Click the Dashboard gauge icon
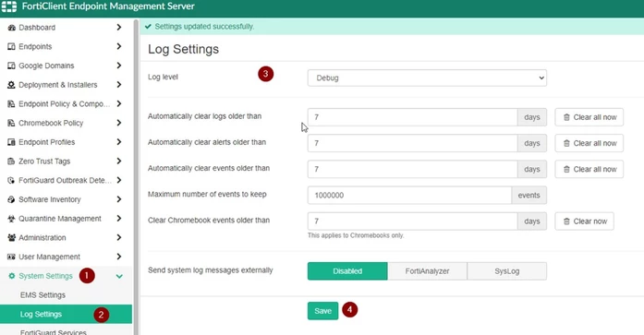 (x=11, y=28)
